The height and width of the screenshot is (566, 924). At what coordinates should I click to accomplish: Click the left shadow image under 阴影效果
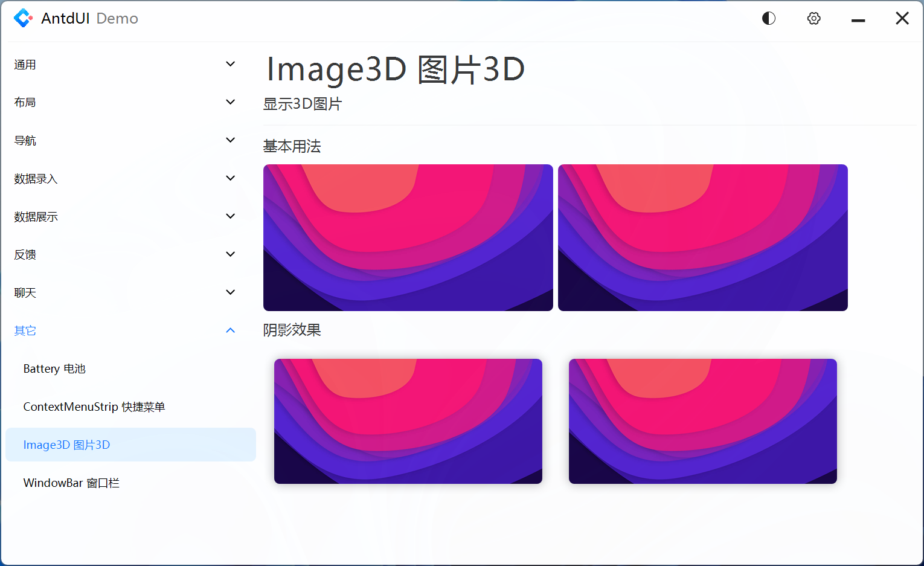(408, 421)
